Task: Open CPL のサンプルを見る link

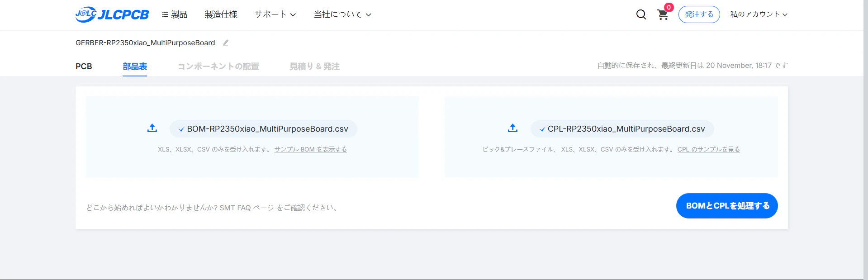Action: pos(708,149)
